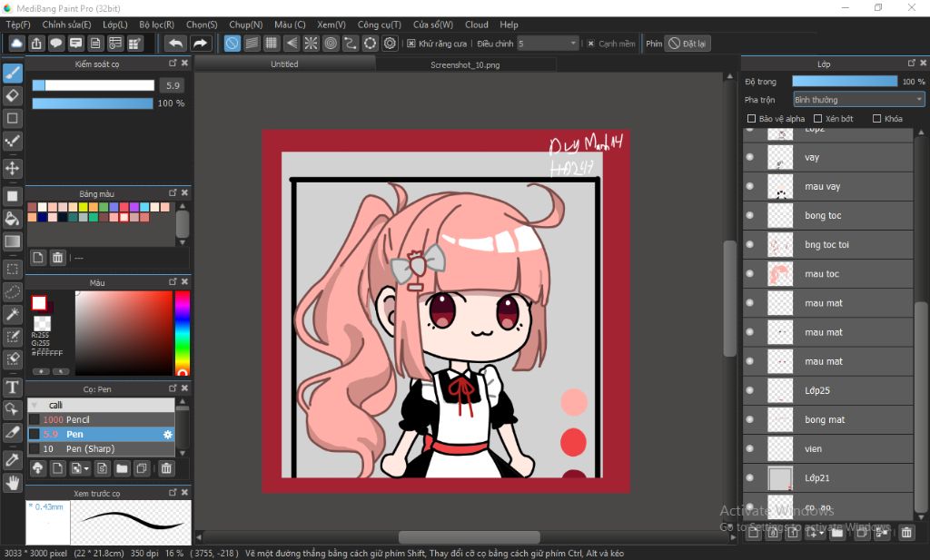Screen dimensions: 930x560
Task: Click the cloud save icon
Action: pos(16,44)
